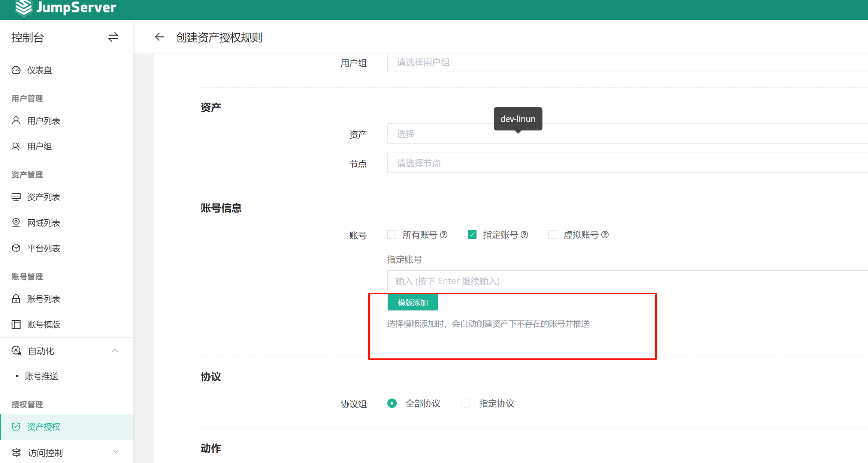Go back using the left arrow
This screenshot has width=868, height=463.
tap(160, 37)
